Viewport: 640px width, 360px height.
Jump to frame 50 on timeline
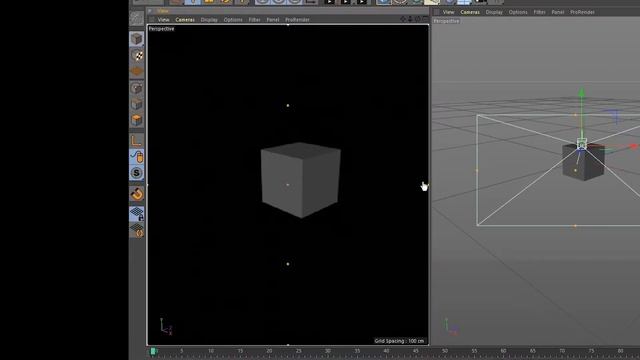coord(445,351)
